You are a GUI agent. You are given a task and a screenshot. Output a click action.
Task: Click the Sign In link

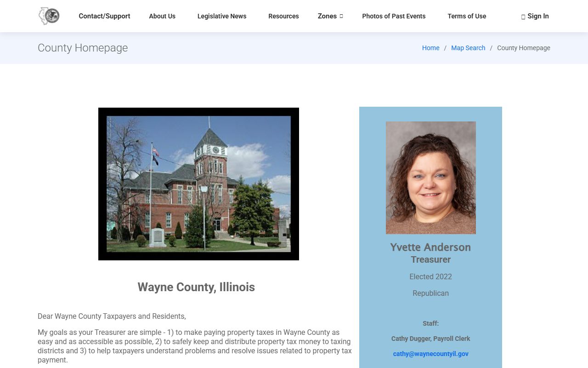coord(535,16)
